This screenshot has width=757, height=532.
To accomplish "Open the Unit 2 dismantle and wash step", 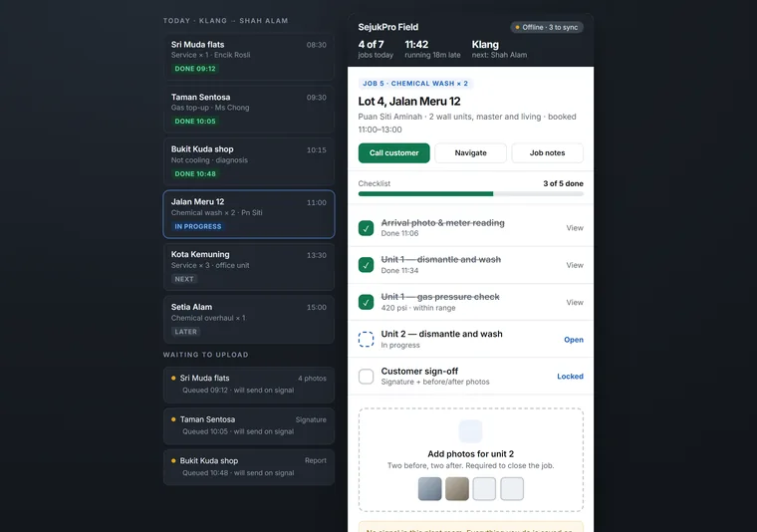I will coord(574,340).
